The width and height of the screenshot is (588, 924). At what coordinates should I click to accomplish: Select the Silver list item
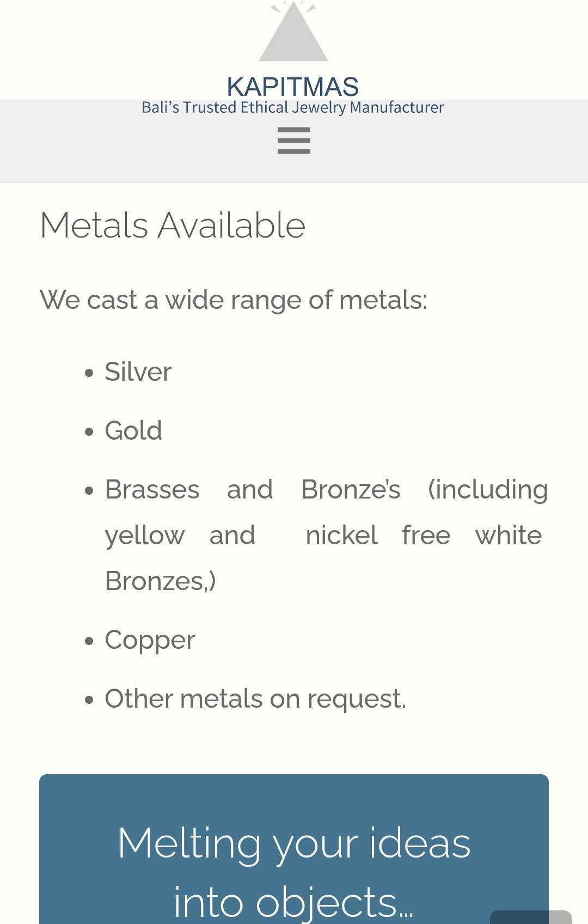[138, 372]
